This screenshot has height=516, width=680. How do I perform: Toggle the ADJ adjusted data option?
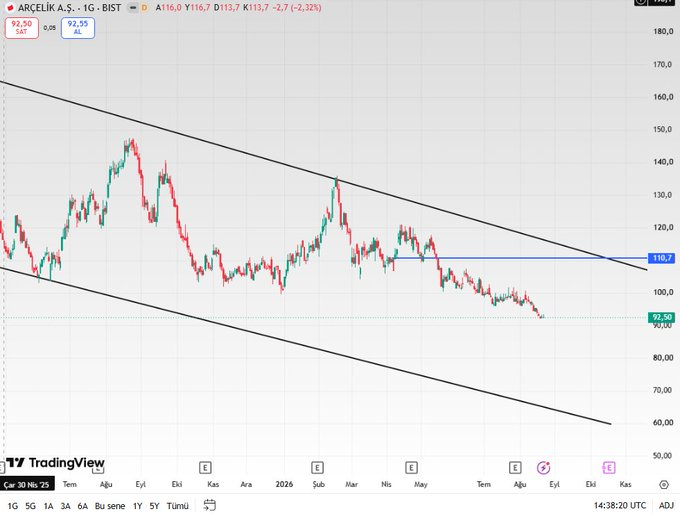666,506
